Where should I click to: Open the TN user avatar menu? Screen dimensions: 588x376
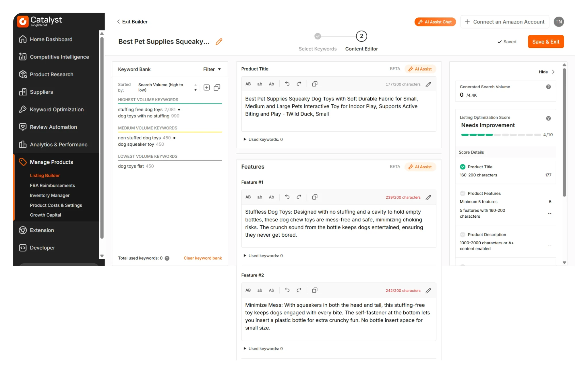point(559,22)
